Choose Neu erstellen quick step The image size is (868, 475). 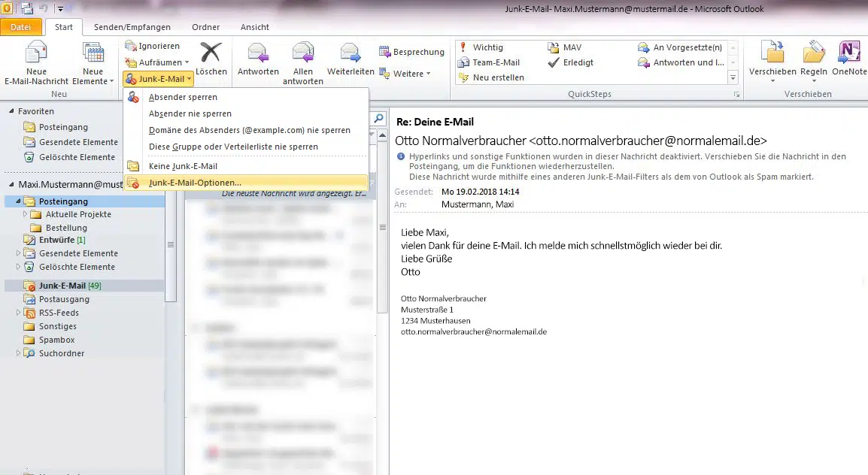pyautogui.click(x=492, y=77)
